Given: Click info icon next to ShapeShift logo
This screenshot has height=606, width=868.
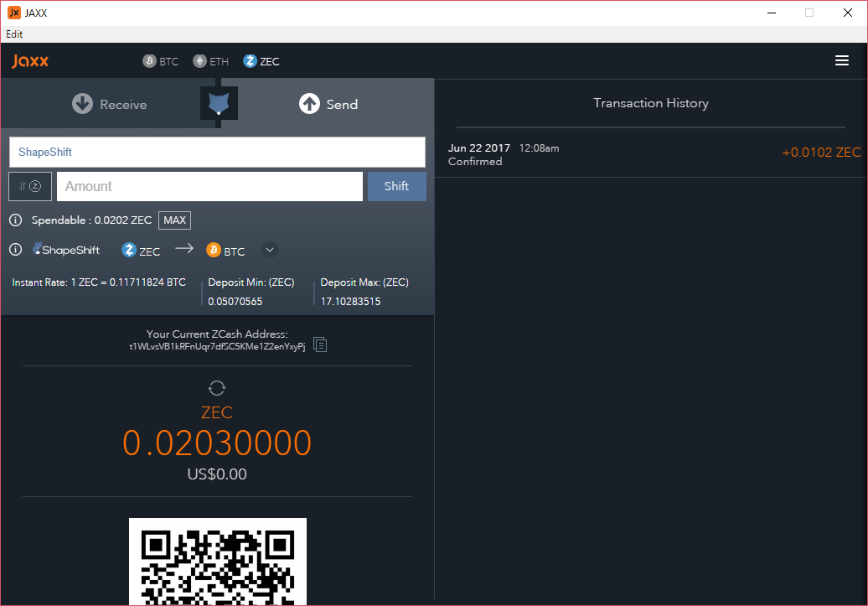Looking at the screenshot, I should click(15, 249).
